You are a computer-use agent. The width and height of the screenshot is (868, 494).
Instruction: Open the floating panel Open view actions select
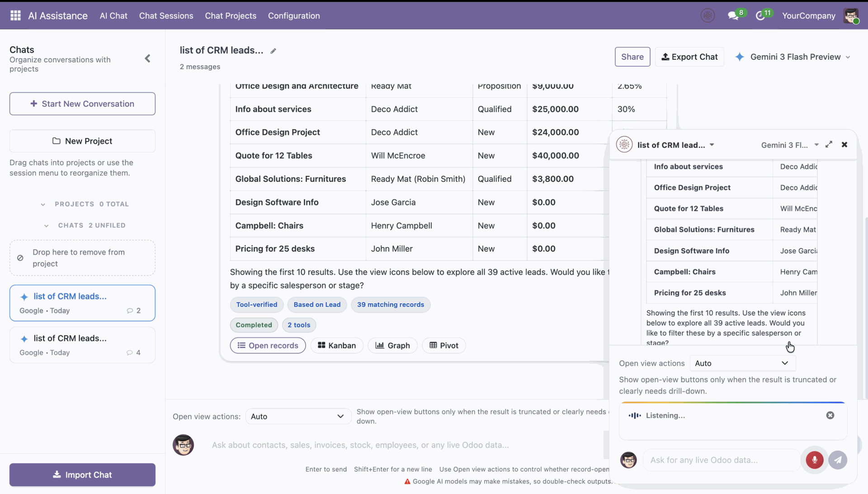coord(742,363)
